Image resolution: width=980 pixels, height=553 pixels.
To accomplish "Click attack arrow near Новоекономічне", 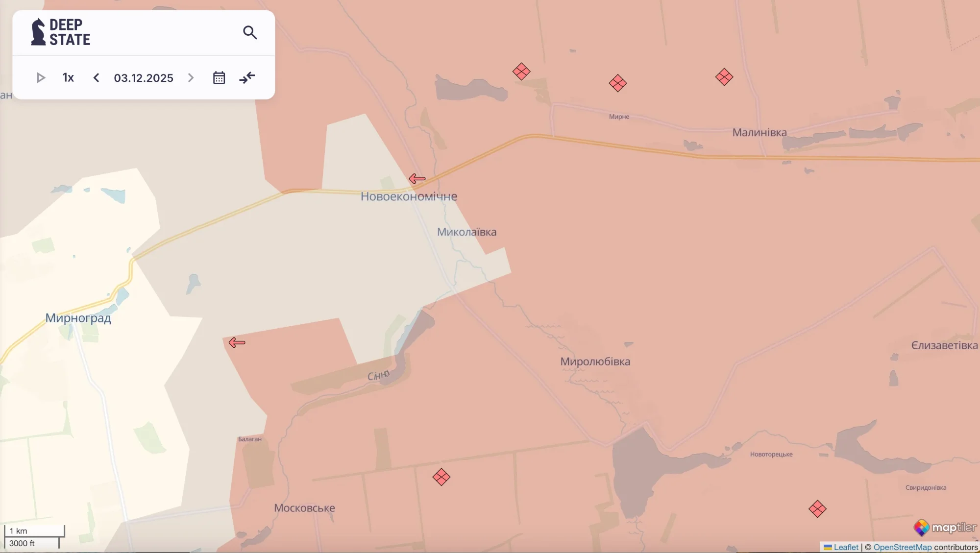I will pyautogui.click(x=417, y=179).
